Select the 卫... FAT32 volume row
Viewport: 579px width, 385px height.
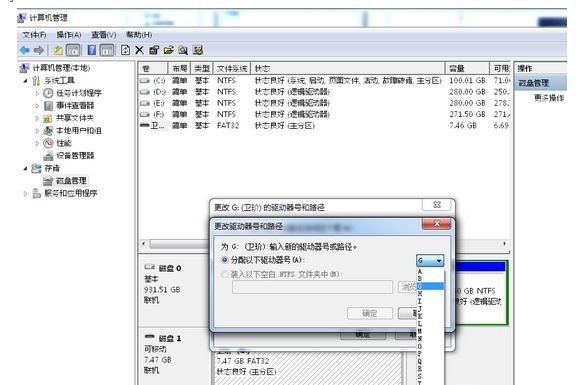[325, 126]
